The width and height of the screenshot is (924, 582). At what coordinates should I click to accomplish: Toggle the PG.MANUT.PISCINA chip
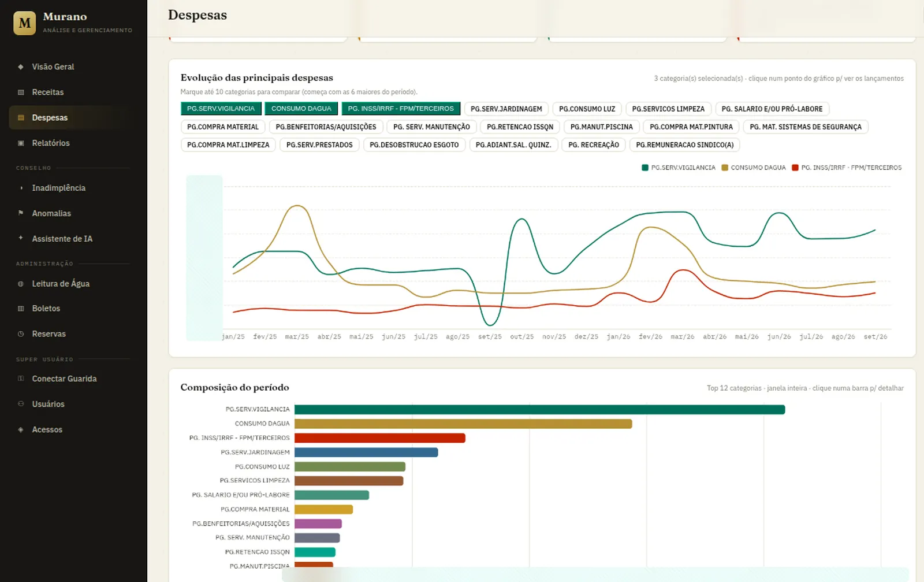coord(601,127)
